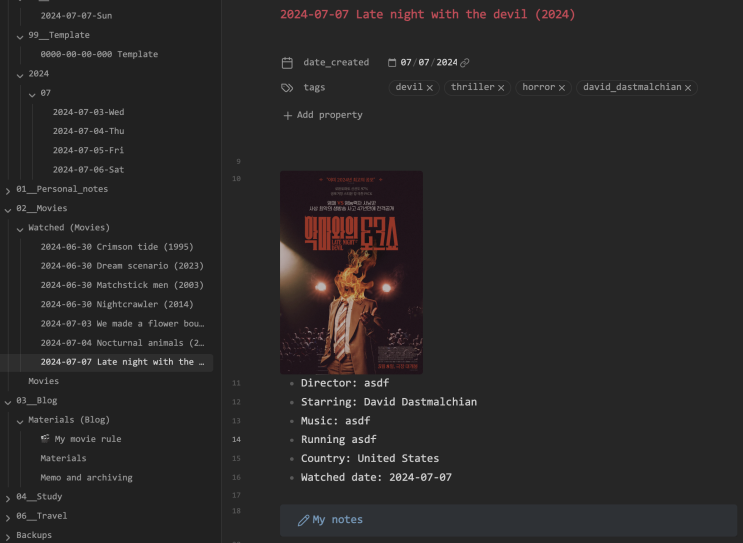Remove the thriller tag
The height and width of the screenshot is (543, 743).
coord(501,88)
